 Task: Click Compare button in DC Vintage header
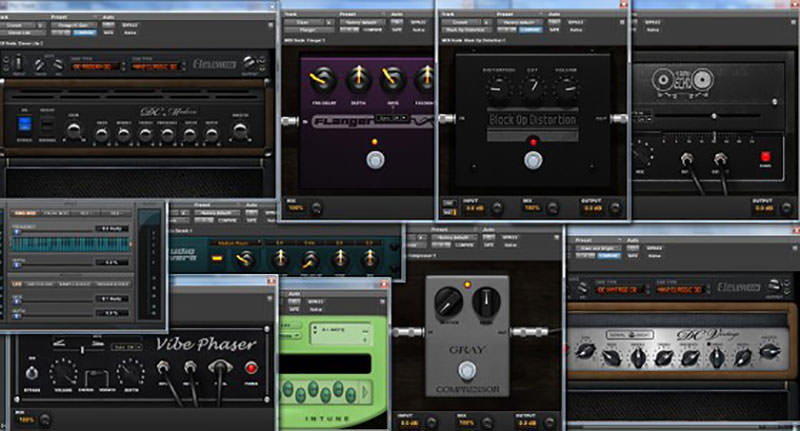click(x=609, y=256)
